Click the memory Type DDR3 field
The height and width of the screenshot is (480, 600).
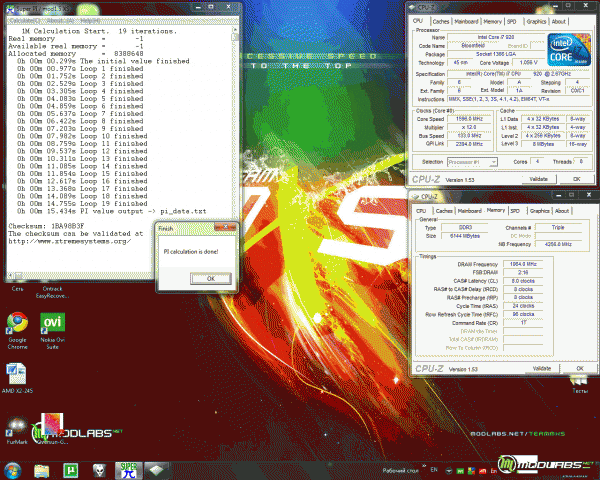(465, 227)
